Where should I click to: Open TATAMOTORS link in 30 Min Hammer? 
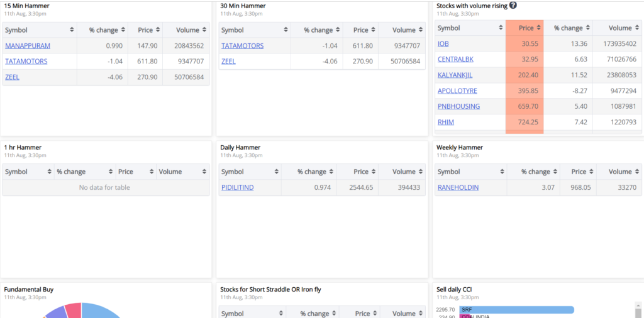(x=242, y=45)
